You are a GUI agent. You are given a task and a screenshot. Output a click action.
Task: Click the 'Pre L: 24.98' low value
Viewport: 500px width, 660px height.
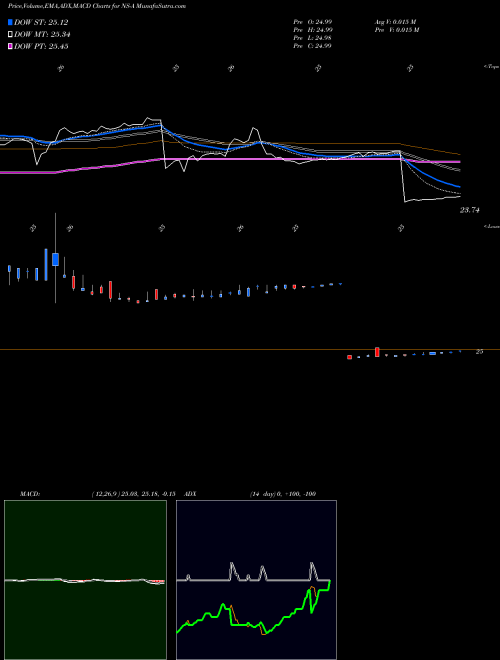coord(313,38)
